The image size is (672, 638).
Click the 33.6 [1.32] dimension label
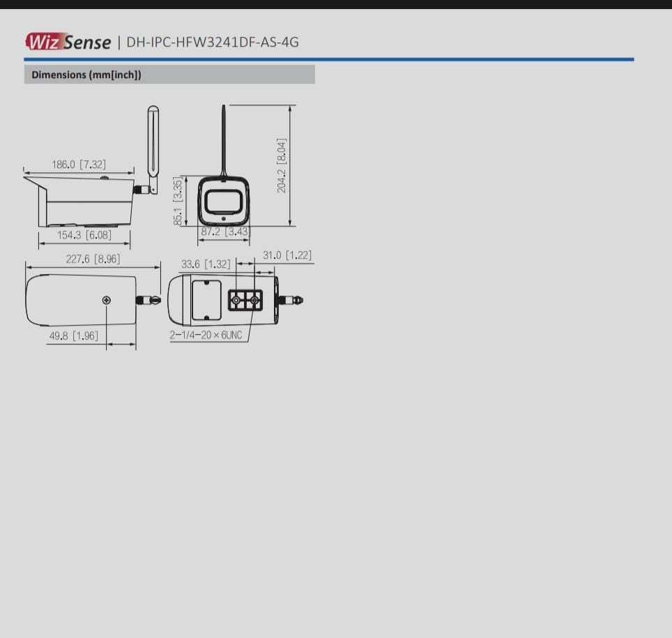(x=206, y=264)
